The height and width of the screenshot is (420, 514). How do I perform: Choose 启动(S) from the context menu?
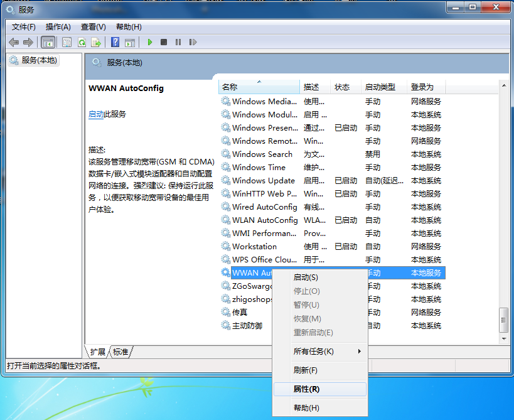click(x=320, y=277)
